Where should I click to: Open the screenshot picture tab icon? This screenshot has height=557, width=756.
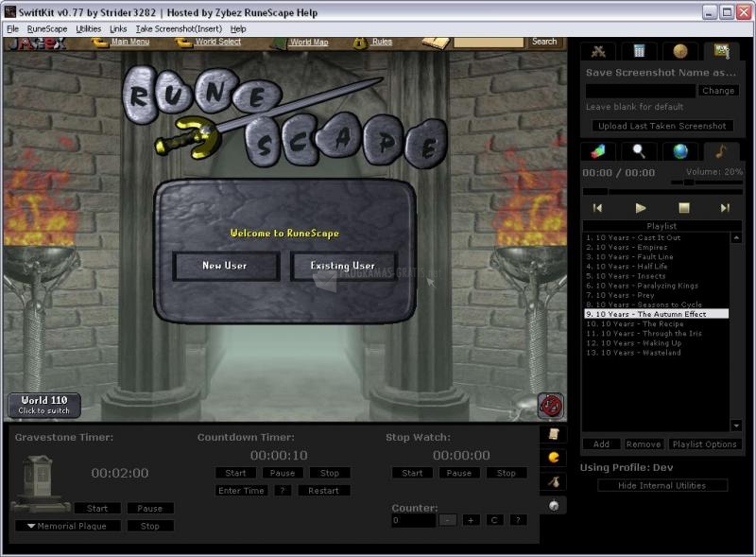[721, 51]
